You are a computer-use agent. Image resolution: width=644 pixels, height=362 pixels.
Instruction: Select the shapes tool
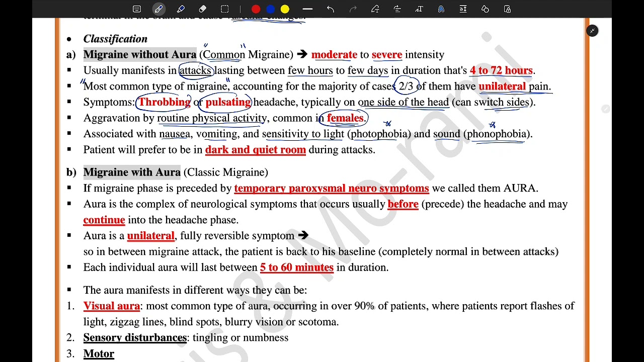click(485, 9)
